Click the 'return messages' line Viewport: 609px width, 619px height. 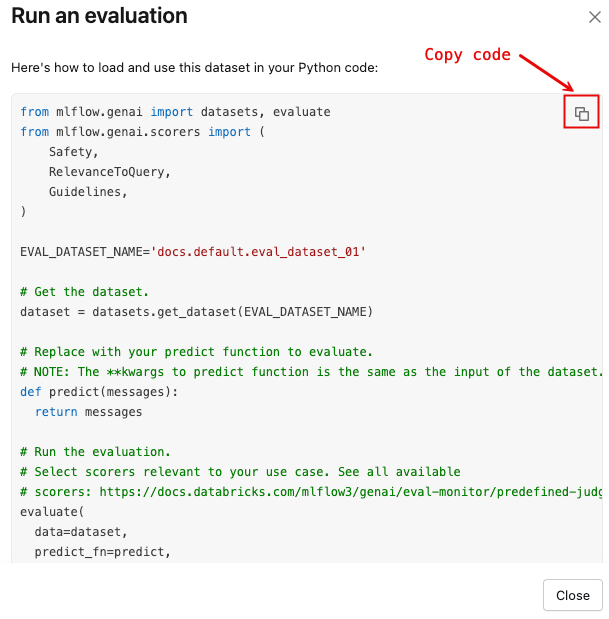(88, 412)
